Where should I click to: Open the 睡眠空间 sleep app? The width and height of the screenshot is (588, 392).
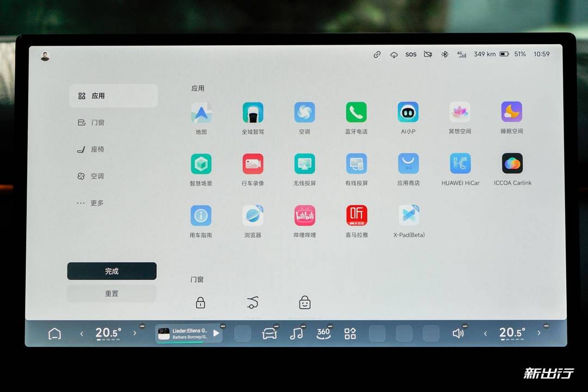[511, 112]
